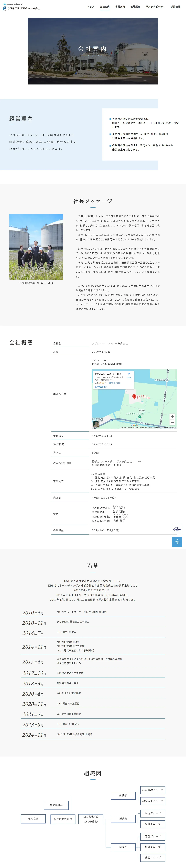The height and width of the screenshot is (868, 186).
Task: Open the サステナビリティ menu item
Action: pos(155,7)
